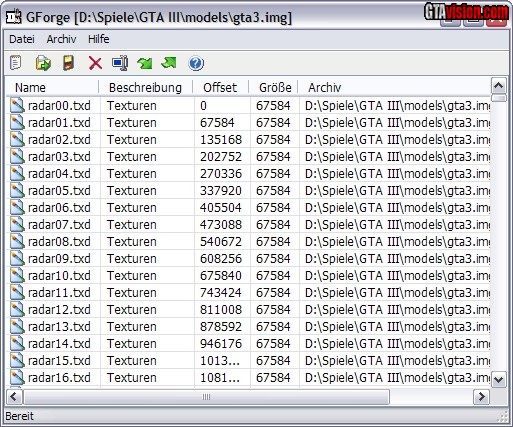Click offset value 135168
This screenshot has width=513, height=427.
pyautogui.click(x=221, y=140)
